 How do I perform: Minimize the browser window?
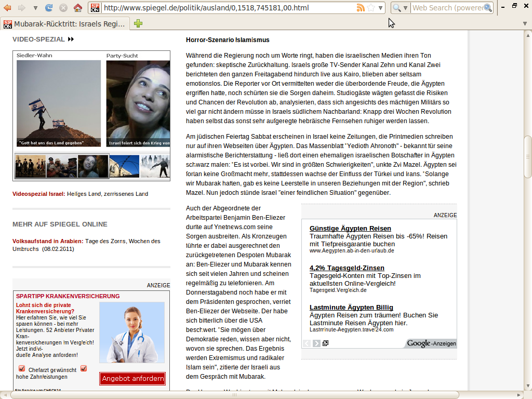click(503, 7)
